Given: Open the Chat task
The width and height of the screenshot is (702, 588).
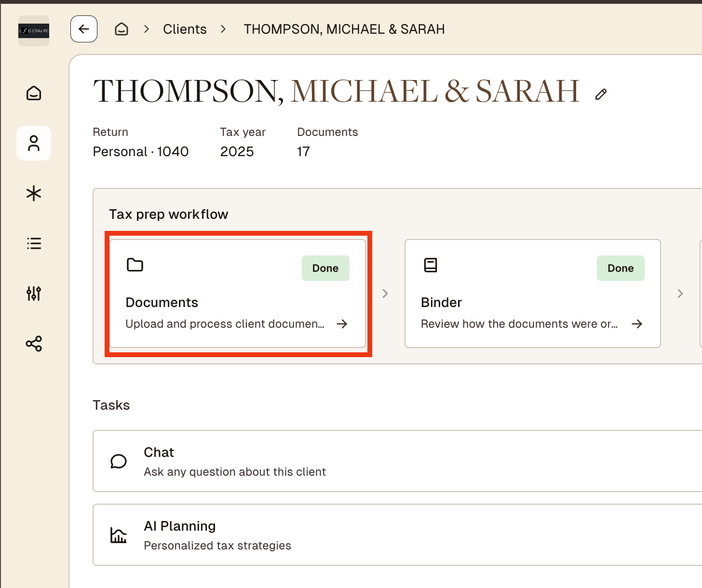Looking at the screenshot, I should point(397,461).
